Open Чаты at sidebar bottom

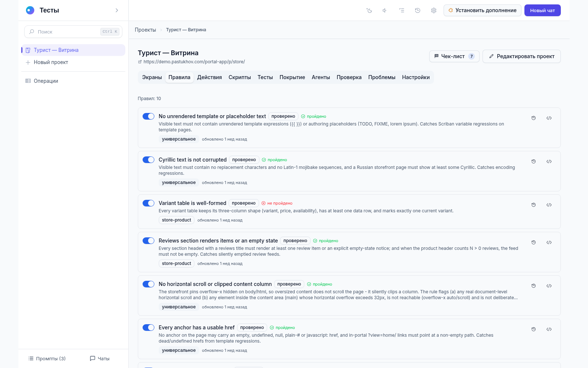click(x=100, y=358)
